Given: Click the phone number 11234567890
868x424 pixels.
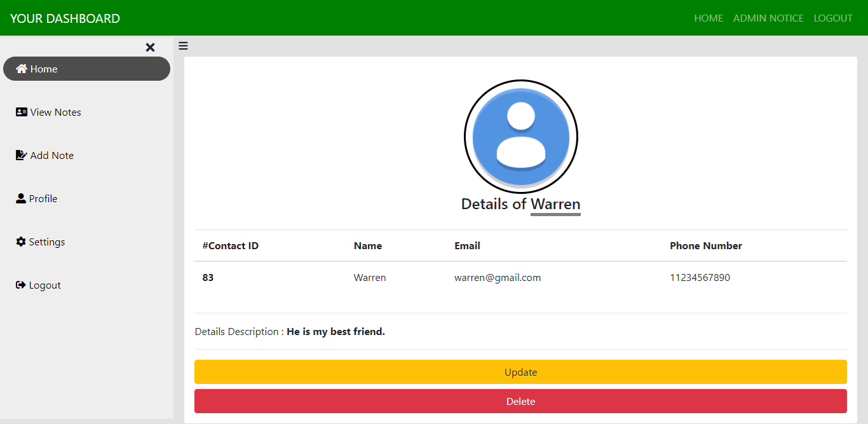Looking at the screenshot, I should (700, 277).
